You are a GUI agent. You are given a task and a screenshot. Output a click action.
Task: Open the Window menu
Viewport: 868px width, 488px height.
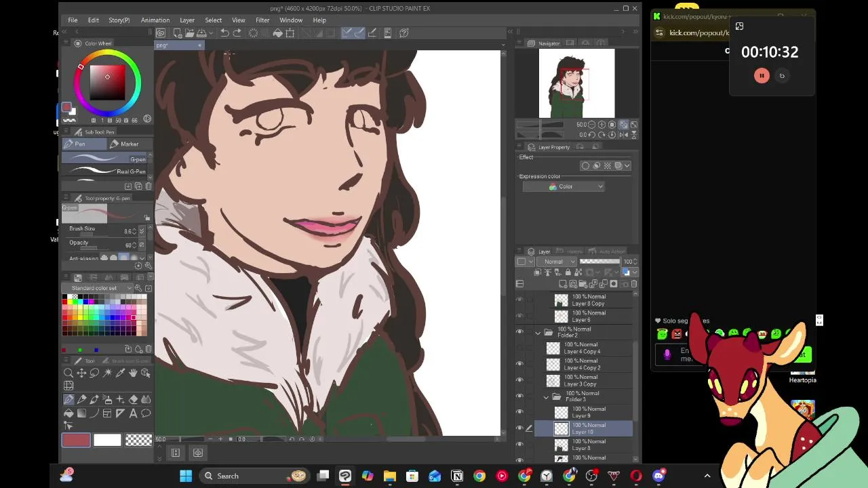291,20
